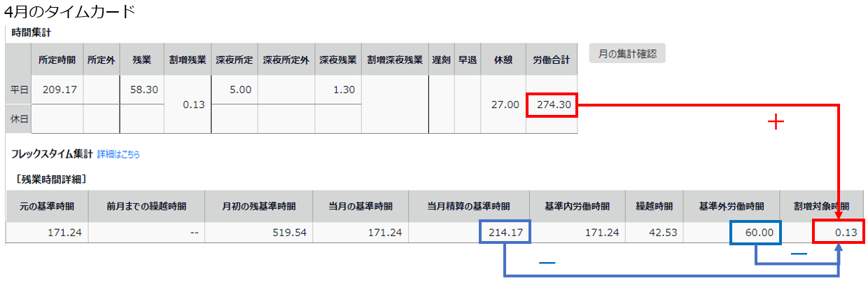Click the 割増深夜残業 column header
The image size is (868, 281).
point(396,60)
